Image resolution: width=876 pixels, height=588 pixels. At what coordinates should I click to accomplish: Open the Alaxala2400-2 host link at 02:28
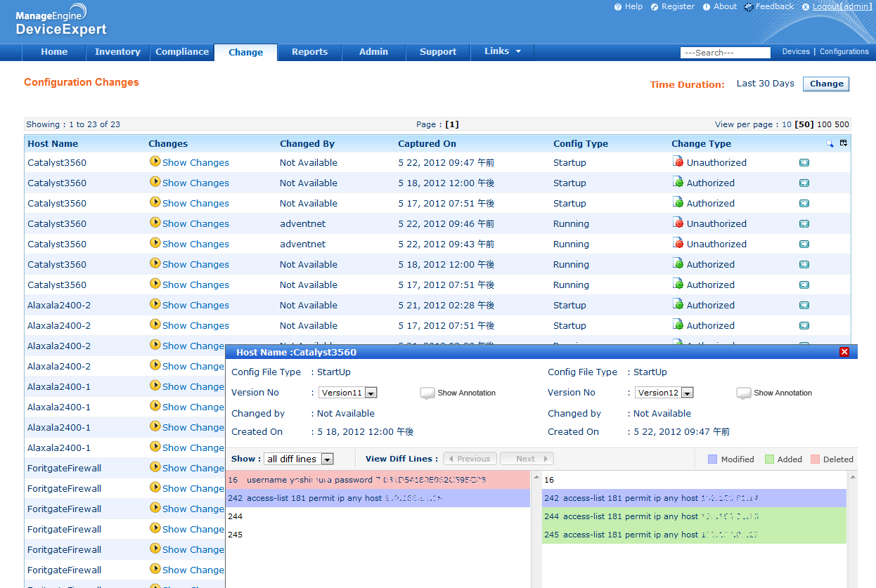coord(59,305)
